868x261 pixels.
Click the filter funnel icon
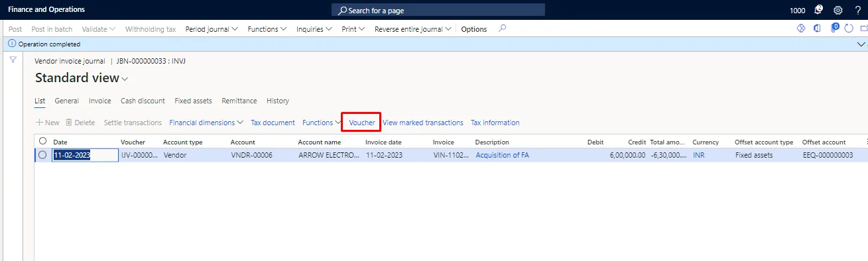point(13,60)
